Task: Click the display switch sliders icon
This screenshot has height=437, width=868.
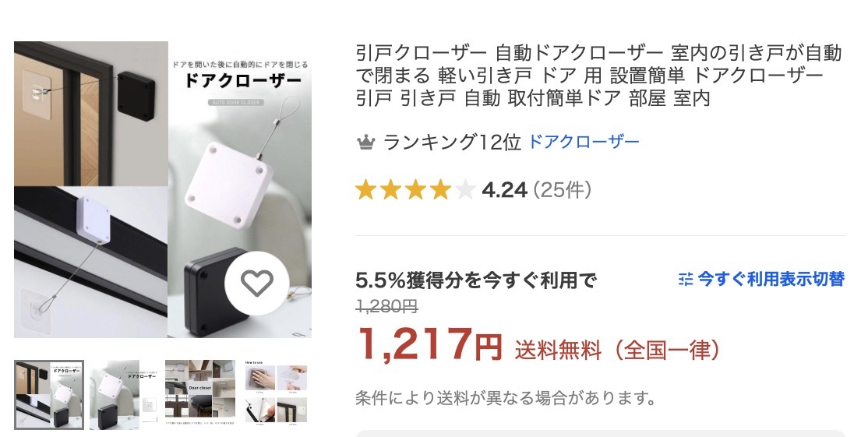Action: point(686,280)
